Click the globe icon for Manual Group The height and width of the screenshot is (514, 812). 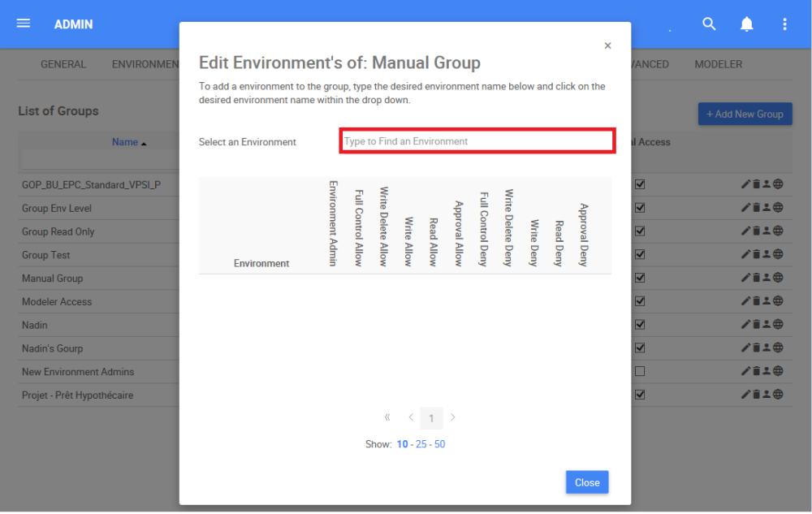click(778, 279)
